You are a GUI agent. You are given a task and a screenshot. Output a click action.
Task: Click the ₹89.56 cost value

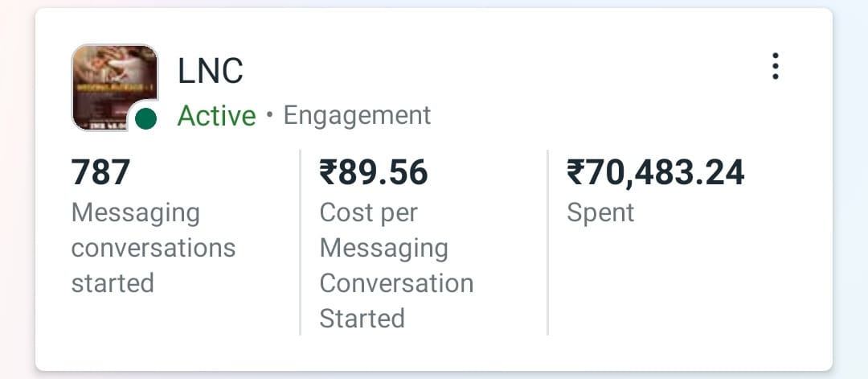(374, 172)
